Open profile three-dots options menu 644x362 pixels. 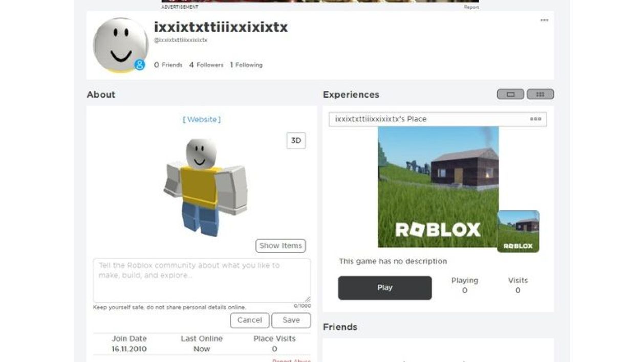(544, 20)
